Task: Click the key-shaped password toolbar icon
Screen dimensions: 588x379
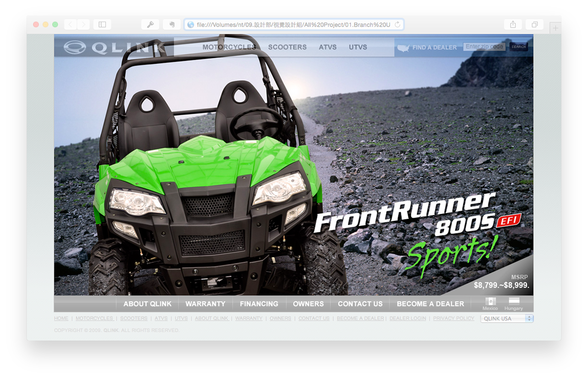Action: tap(150, 25)
